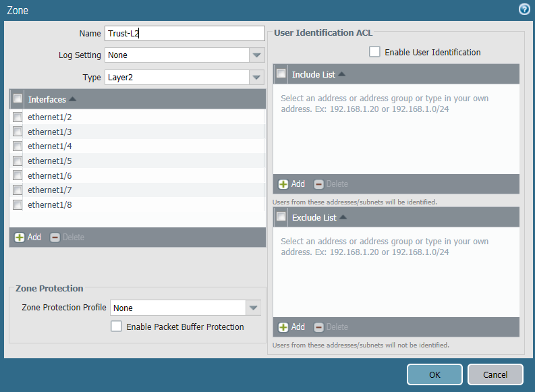
Task: Check the ethernet1/3 interface checkbox
Action: tap(18, 132)
